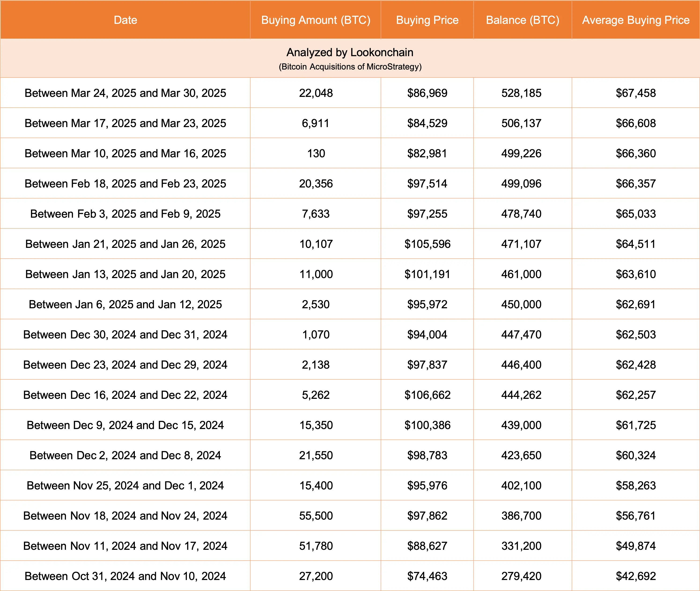The height and width of the screenshot is (591, 700).
Task: Click the Average Buying Price column header
Action: click(635, 20)
